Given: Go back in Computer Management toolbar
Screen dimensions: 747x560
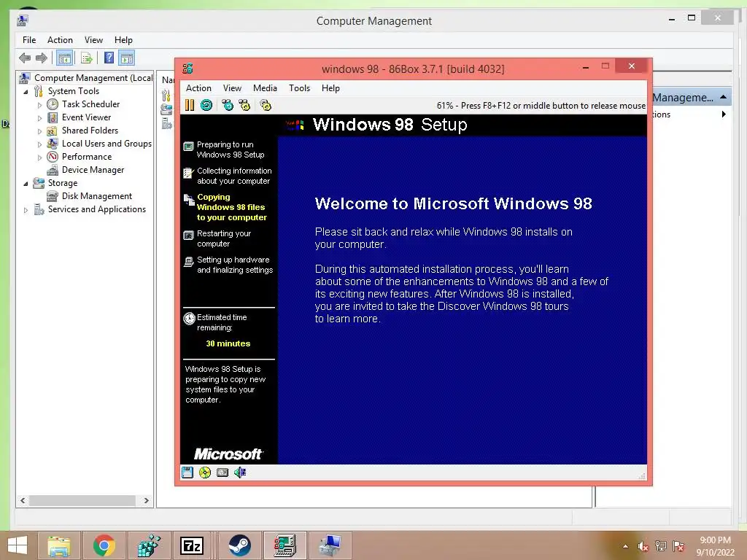Looking at the screenshot, I should tap(25, 58).
